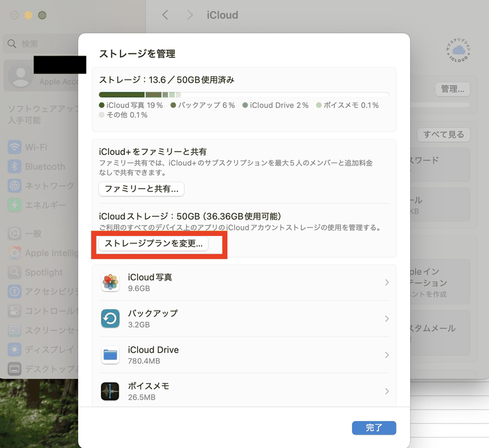This screenshot has width=489, height=448.
Task: Click the iCloud window title
Action: 222,15
